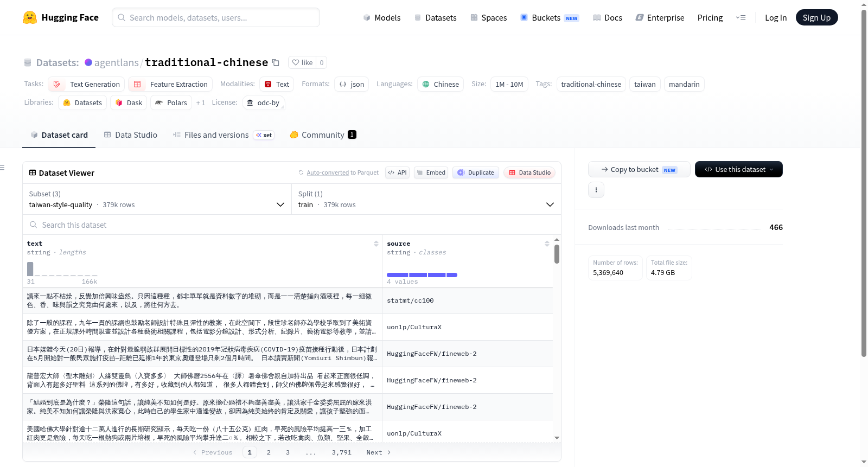Open the Files and versions tab

(x=224, y=135)
